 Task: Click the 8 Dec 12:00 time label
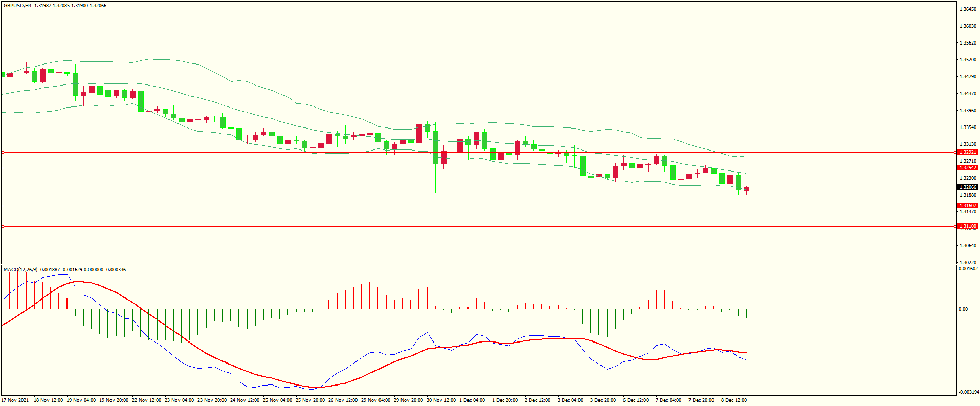734,400
